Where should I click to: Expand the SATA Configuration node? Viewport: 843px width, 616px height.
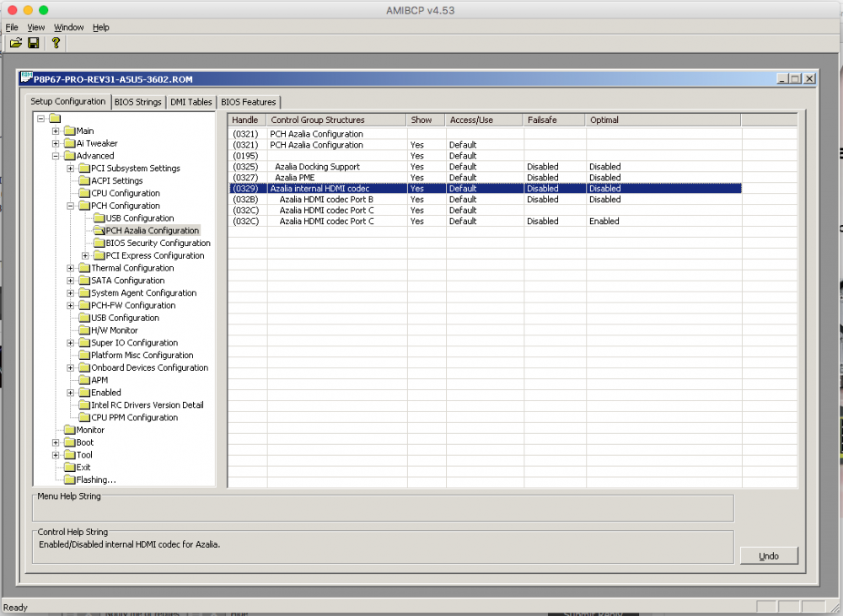[x=71, y=280]
